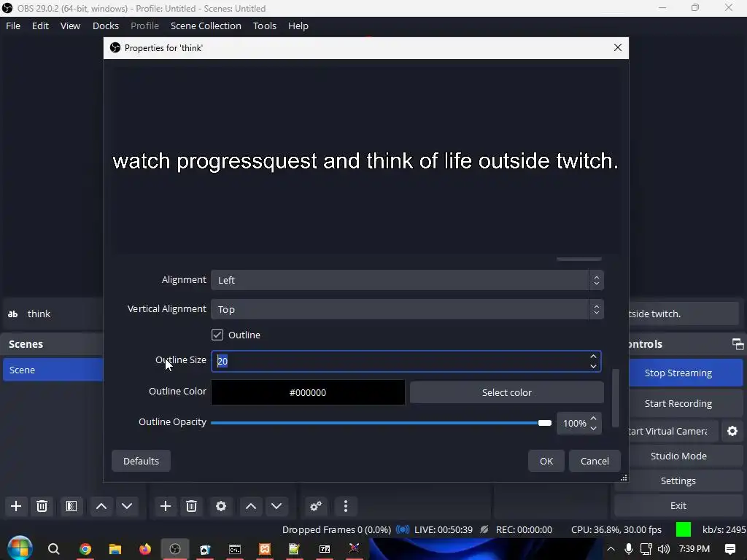Click Select color button

pyautogui.click(x=507, y=392)
